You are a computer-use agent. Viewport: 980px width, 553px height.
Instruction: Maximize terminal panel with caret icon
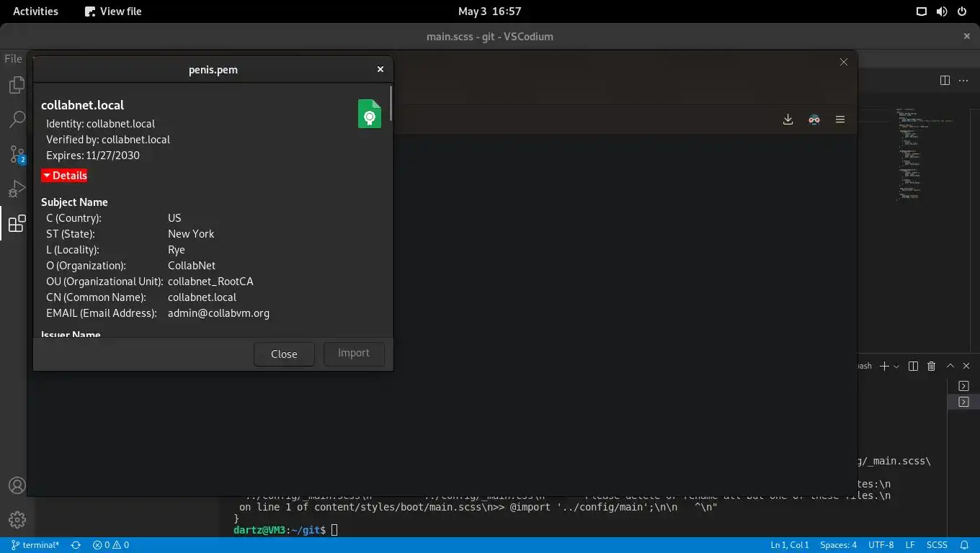[x=950, y=366]
